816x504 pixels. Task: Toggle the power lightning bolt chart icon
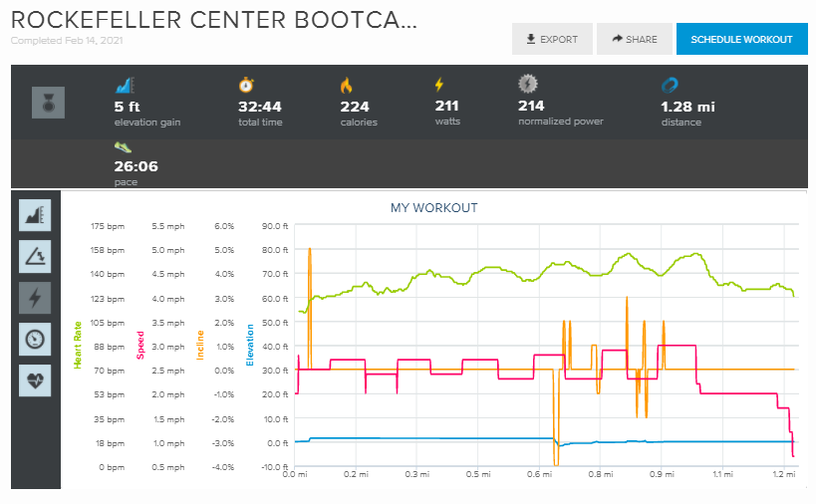(x=35, y=298)
